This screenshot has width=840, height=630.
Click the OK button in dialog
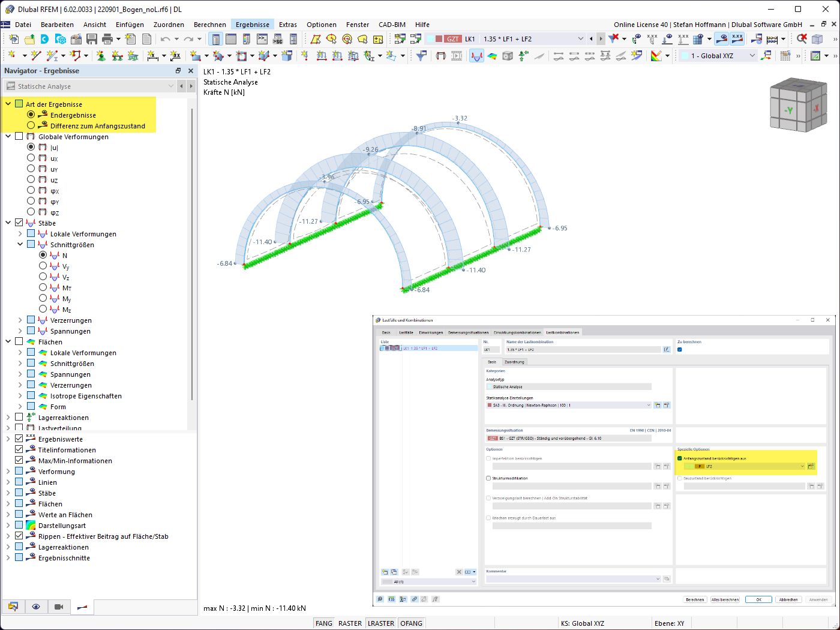click(x=758, y=599)
